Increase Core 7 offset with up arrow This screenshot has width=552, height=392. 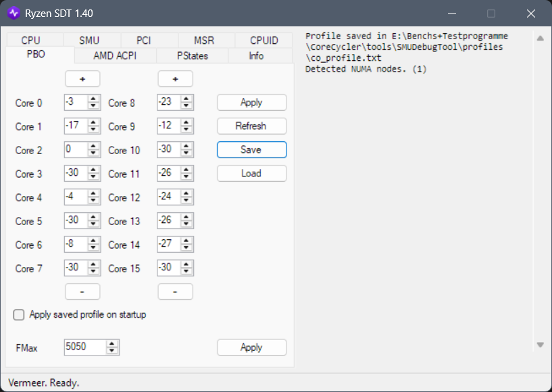(94, 264)
